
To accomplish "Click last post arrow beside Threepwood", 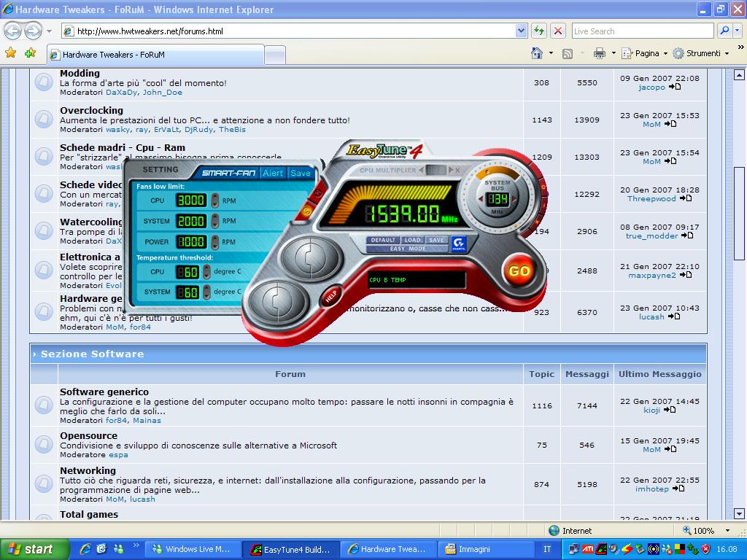I will [x=686, y=198].
